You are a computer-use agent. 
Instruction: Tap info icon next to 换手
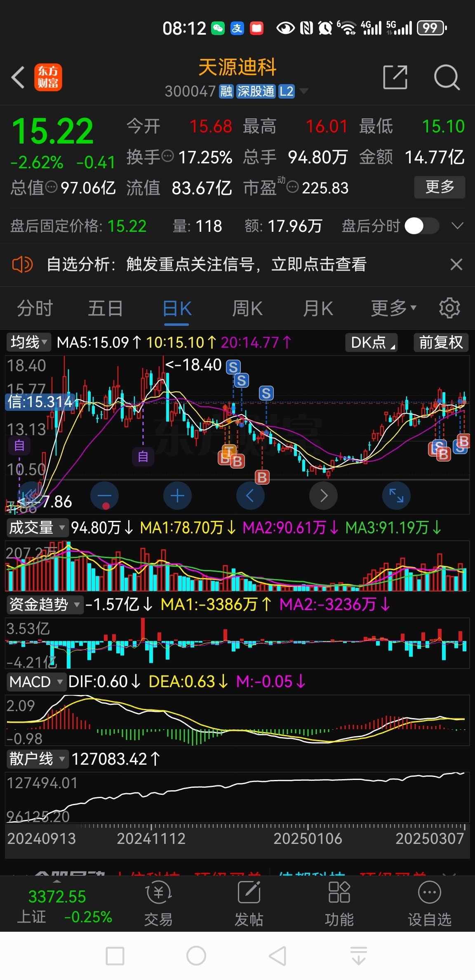pos(167,156)
